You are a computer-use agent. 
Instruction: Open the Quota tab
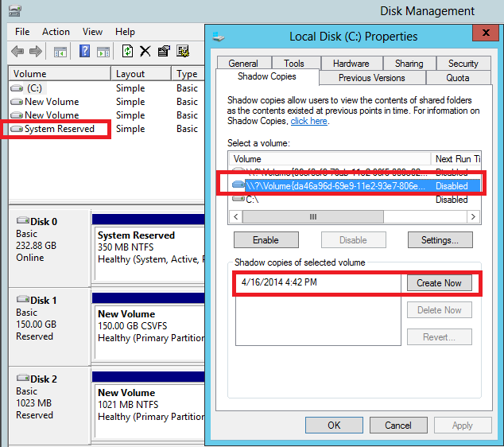458,78
